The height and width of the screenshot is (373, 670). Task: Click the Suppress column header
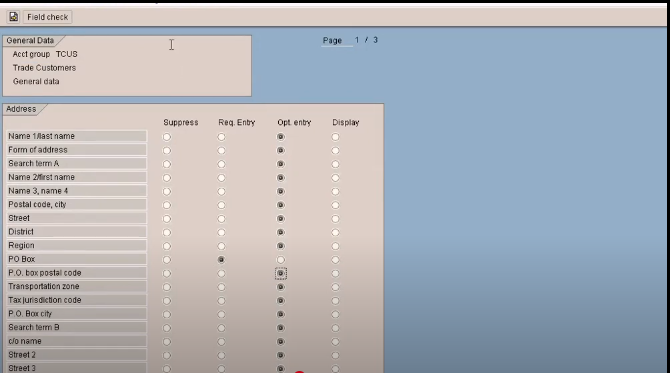coord(181,123)
